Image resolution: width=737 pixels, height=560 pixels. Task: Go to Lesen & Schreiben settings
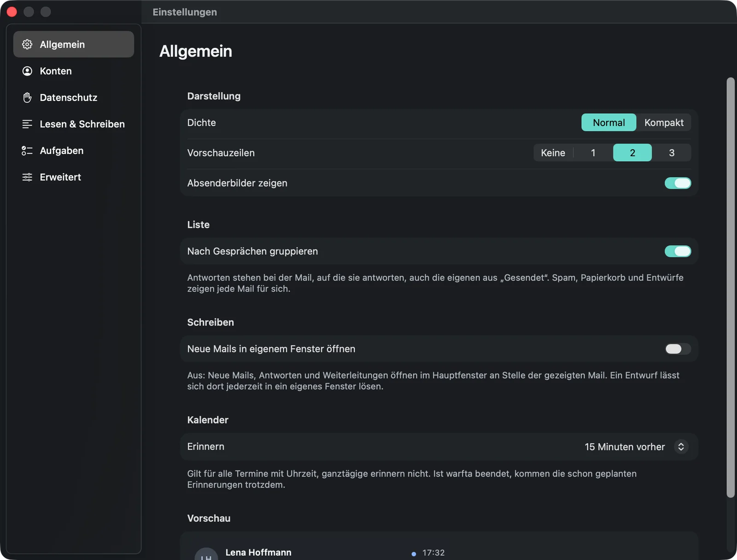pos(74,124)
